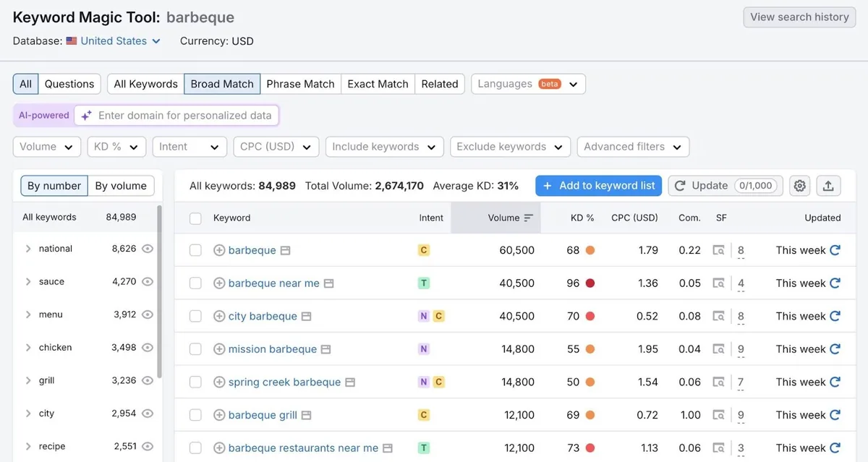Toggle eye icon for 'chicken' group

(148, 348)
